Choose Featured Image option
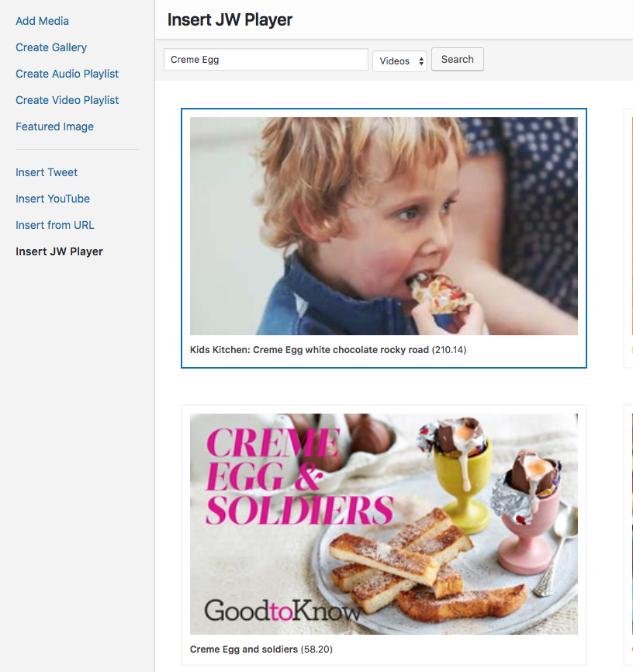Image resolution: width=633 pixels, height=672 pixels. pos(54,126)
